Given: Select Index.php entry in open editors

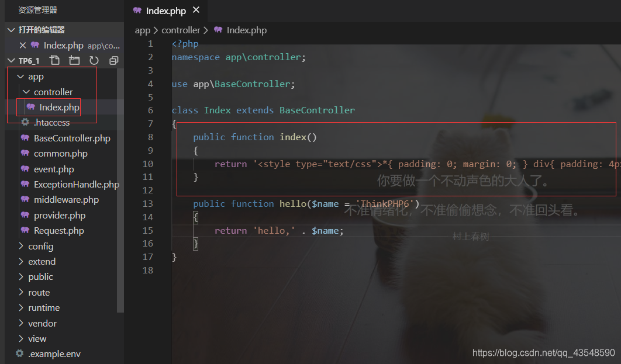Looking at the screenshot, I should (x=63, y=46).
